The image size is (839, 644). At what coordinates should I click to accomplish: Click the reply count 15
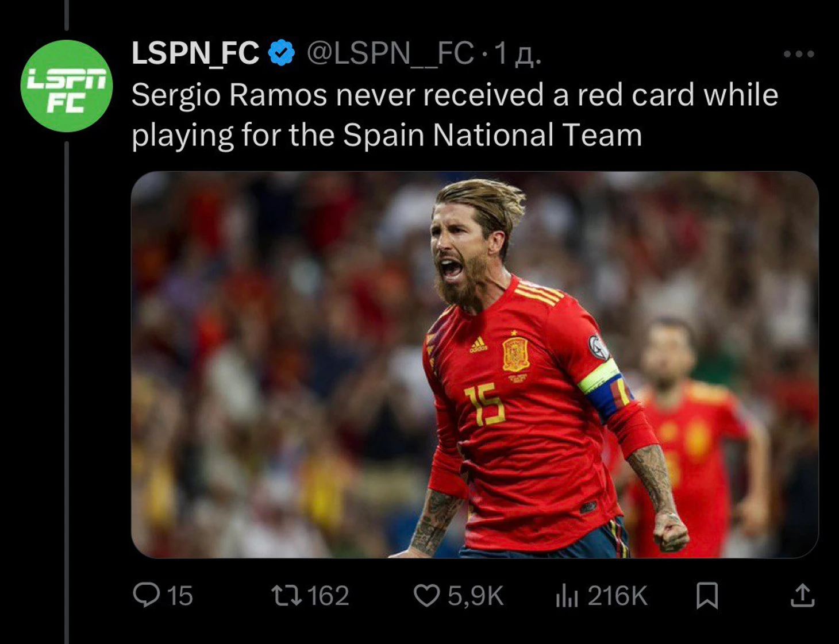tap(180, 596)
